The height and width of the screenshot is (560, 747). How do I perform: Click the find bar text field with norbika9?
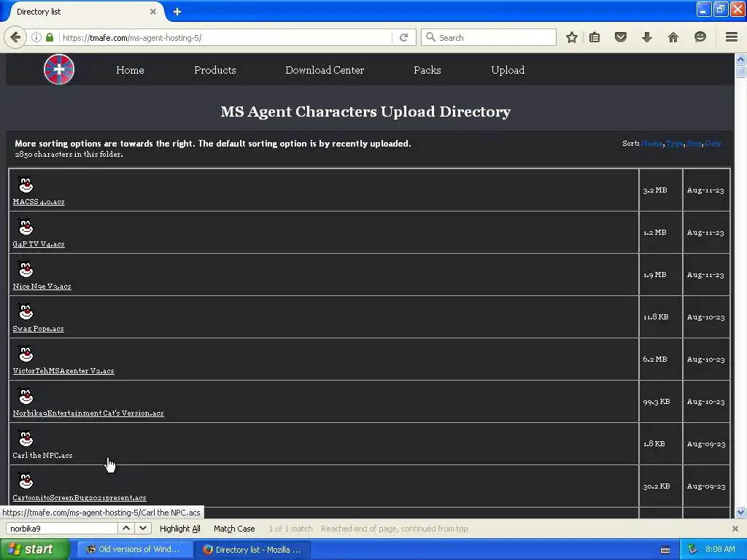point(61,529)
